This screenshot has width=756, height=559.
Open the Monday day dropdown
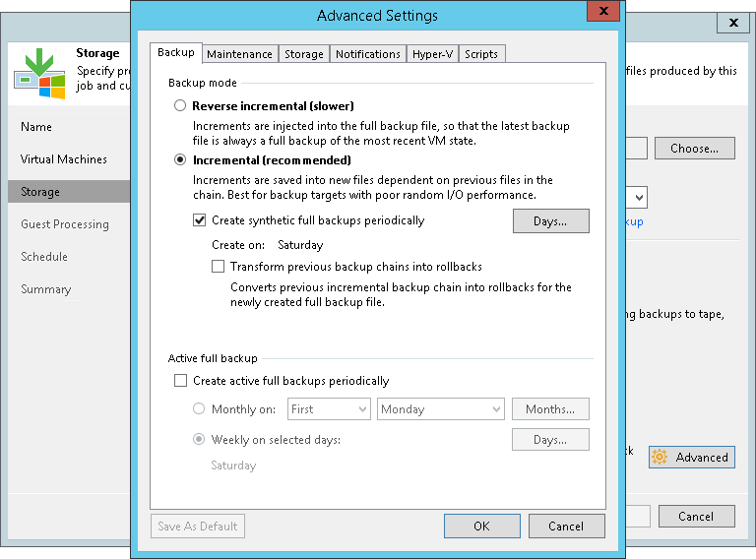[x=441, y=409]
